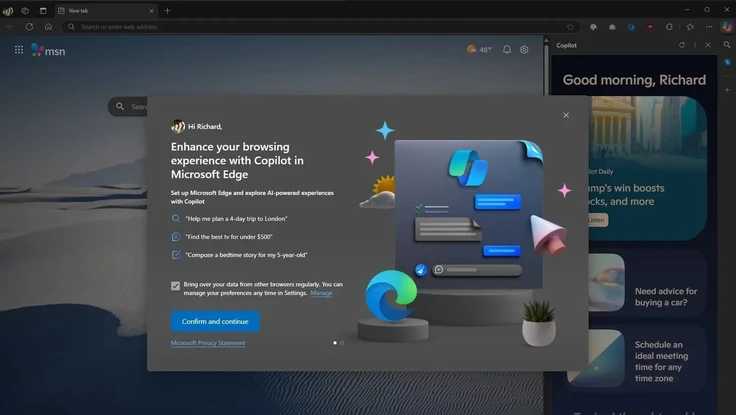Open the tab actions menu icon
The width and height of the screenshot is (736, 415).
coord(43,10)
